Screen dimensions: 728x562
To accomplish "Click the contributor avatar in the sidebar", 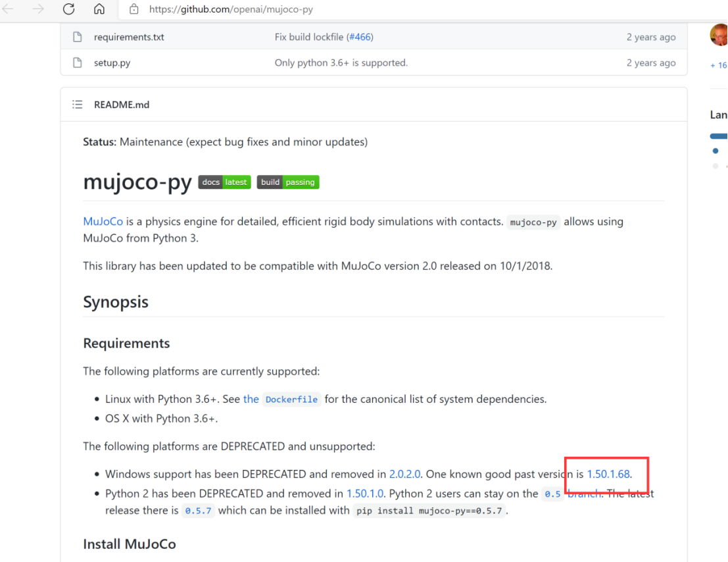I will [x=719, y=35].
